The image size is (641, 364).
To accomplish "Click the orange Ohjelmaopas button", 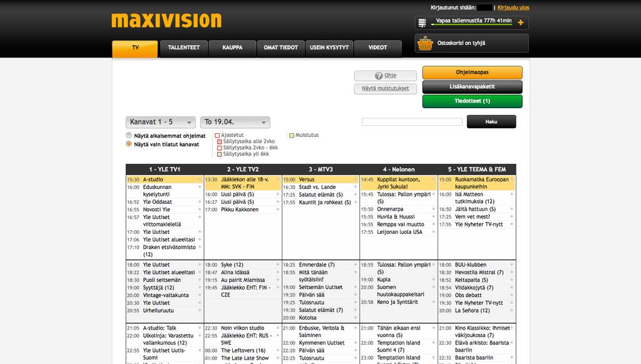I will (472, 73).
